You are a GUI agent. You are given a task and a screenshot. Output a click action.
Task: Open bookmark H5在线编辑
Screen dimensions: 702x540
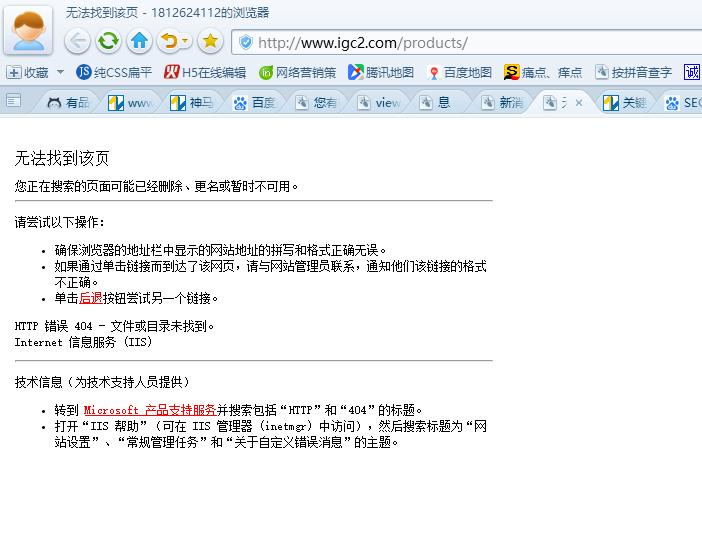[x=205, y=72]
